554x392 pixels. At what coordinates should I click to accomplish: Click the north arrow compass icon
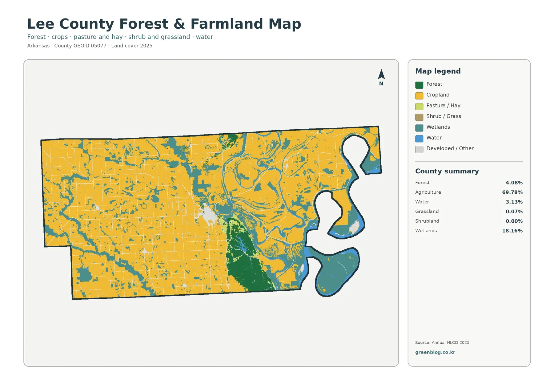[381, 78]
